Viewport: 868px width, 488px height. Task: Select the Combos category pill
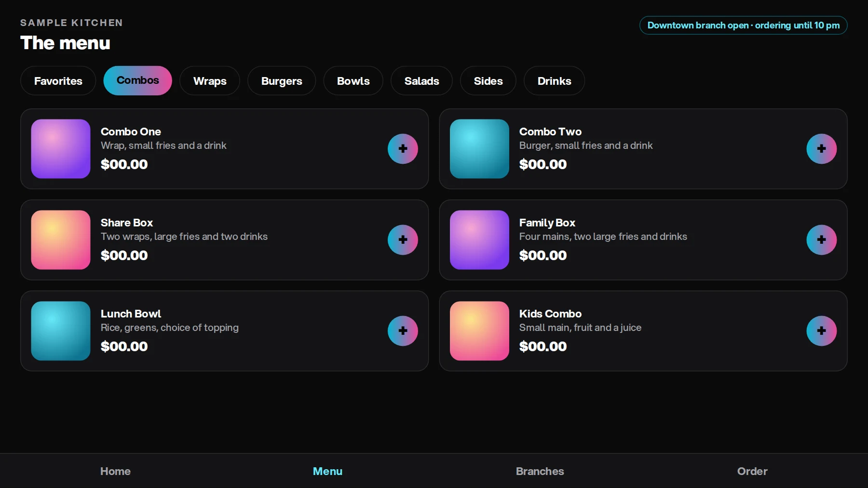tap(137, 80)
